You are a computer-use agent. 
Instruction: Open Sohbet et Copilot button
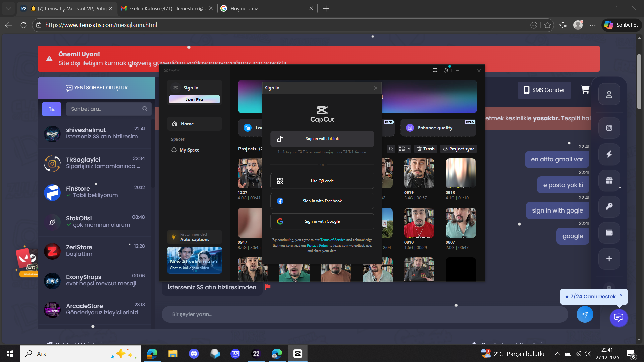point(622,25)
